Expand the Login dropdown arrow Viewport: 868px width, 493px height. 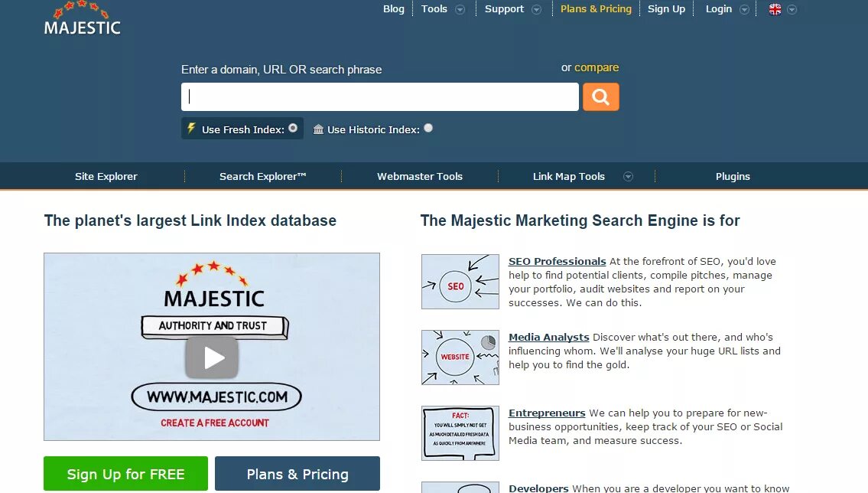(745, 9)
